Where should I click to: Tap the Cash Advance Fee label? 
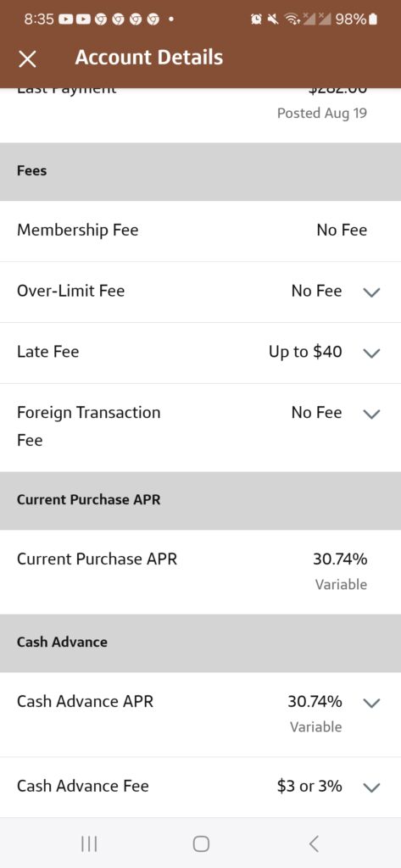(82, 786)
